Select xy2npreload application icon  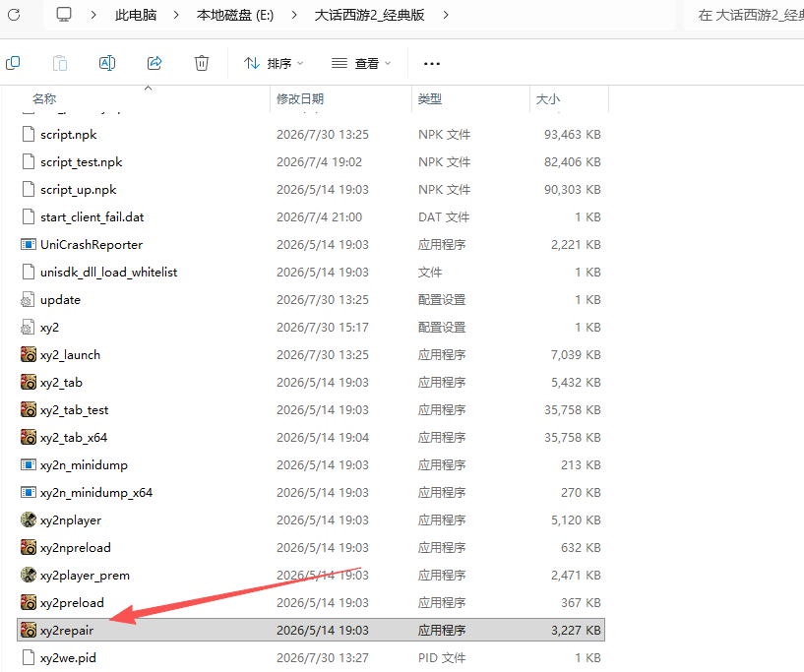coord(29,547)
